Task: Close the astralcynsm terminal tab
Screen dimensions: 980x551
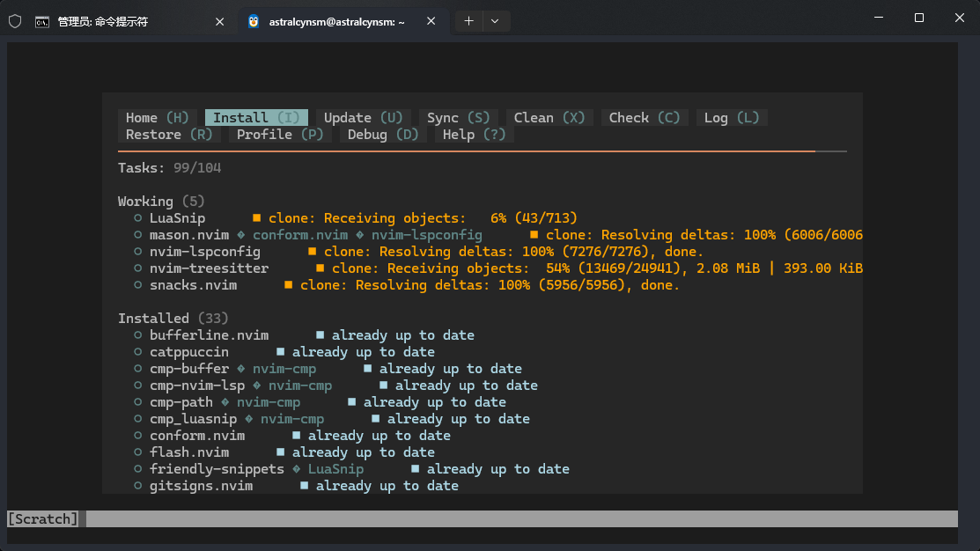Action: pos(431,21)
